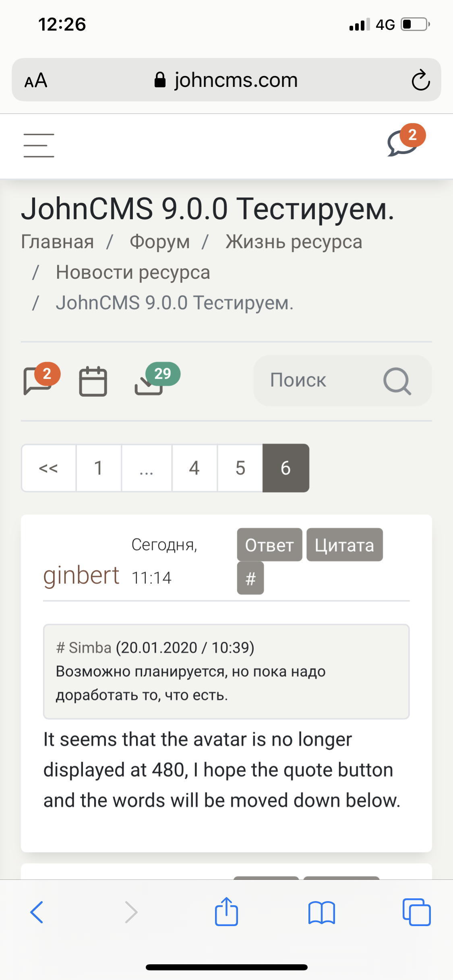This screenshot has height=980, width=453.
Task: Tap the unread forum messages icon
Action: coord(39,380)
